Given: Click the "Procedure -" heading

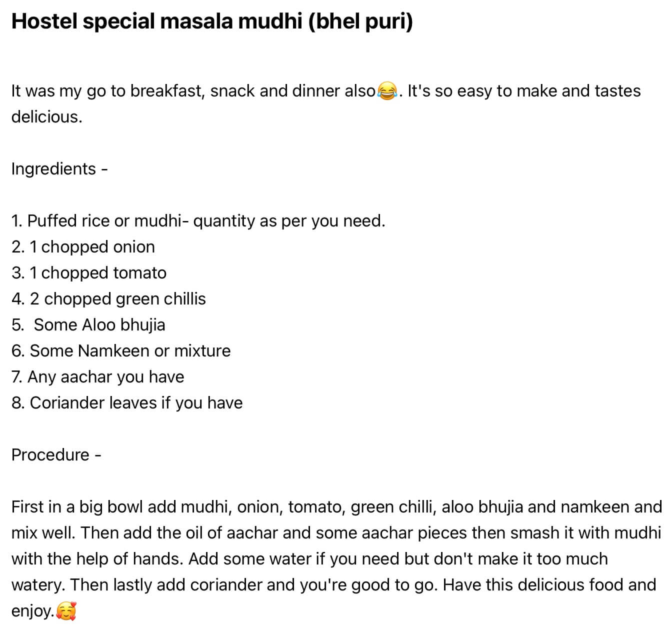Looking at the screenshot, I should coord(56,455).
